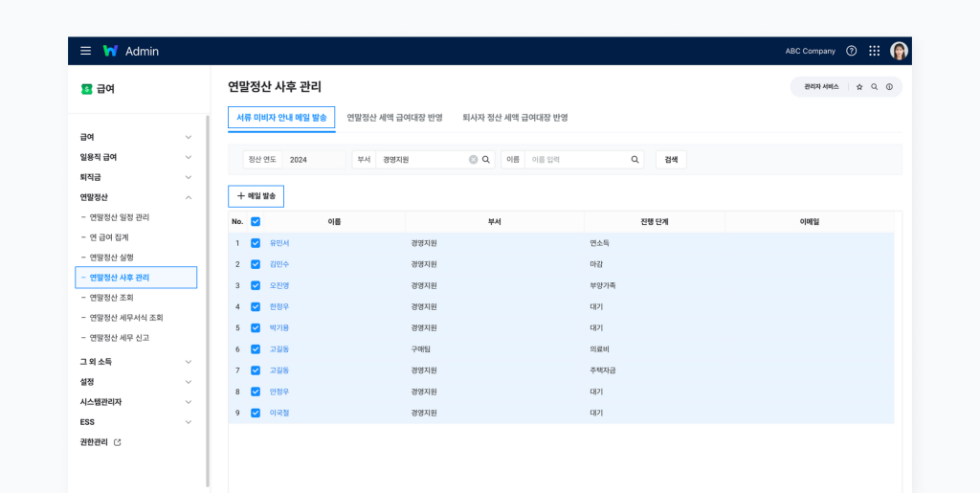Select 서류 미비자 안내 메일 발송 tab
The width and height of the screenshot is (980, 493).
281,118
